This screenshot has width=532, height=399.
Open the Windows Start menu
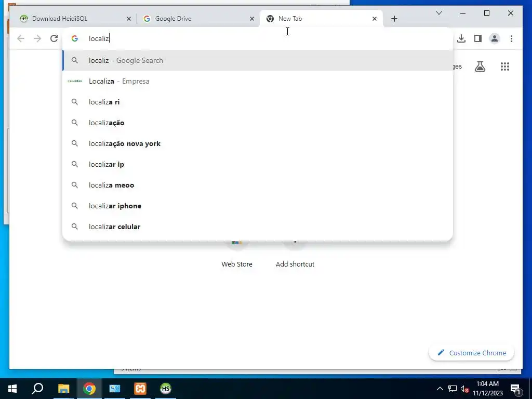pos(12,389)
